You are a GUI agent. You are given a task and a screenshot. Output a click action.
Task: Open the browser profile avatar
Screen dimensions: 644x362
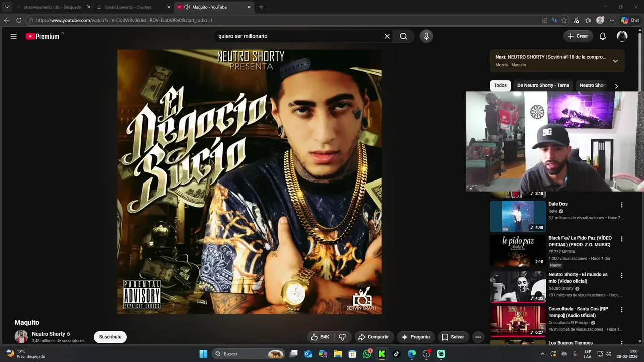(600, 20)
